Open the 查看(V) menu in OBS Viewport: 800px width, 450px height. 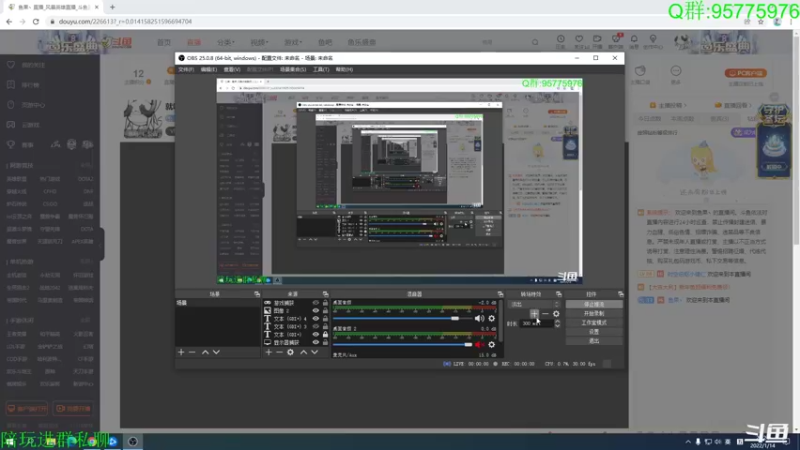coord(232,69)
